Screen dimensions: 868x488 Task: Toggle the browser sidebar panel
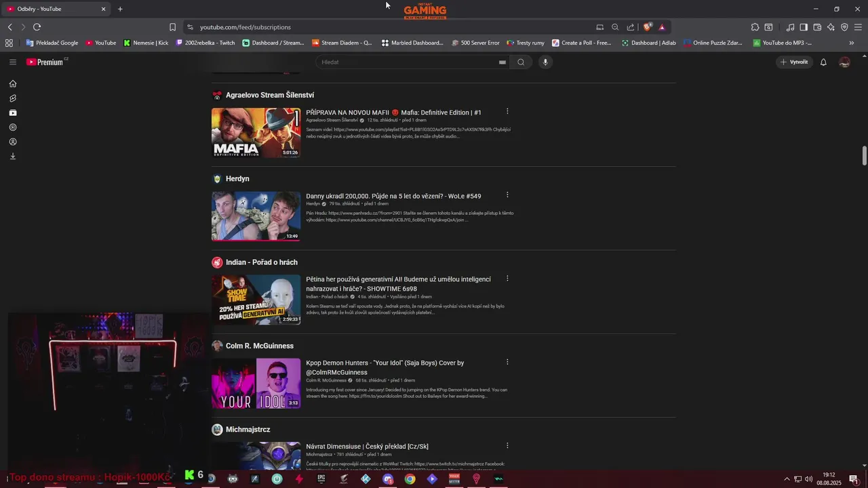coord(804,27)
